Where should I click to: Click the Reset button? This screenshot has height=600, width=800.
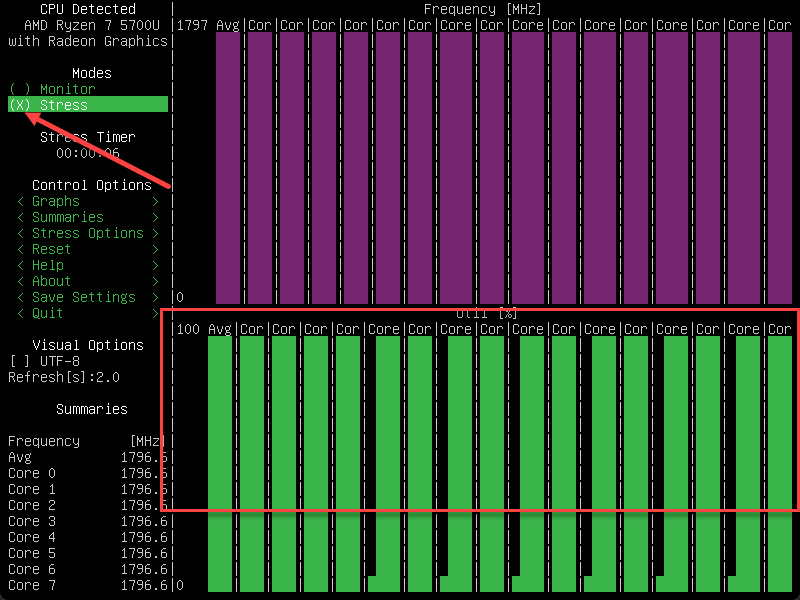click(x=88, y=249)
